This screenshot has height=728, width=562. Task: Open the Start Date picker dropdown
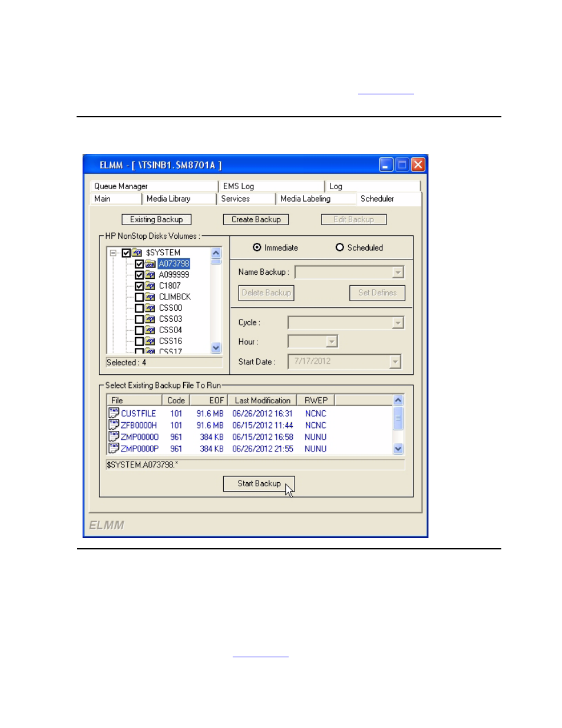[395, 362]
